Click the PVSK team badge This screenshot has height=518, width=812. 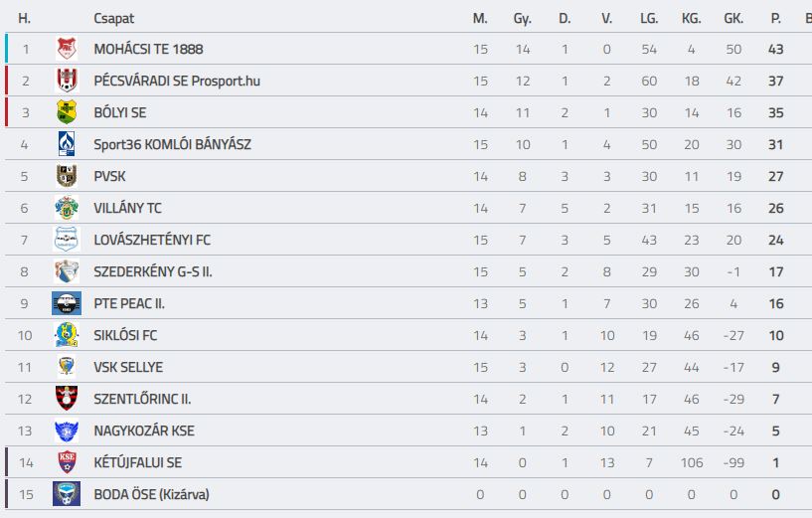coord(67,176)
